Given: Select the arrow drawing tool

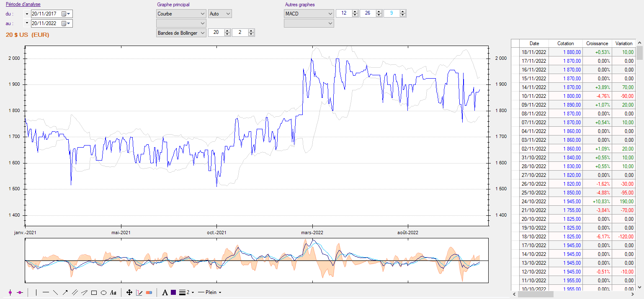Looking at the screenshot, I should coord(65,292).
